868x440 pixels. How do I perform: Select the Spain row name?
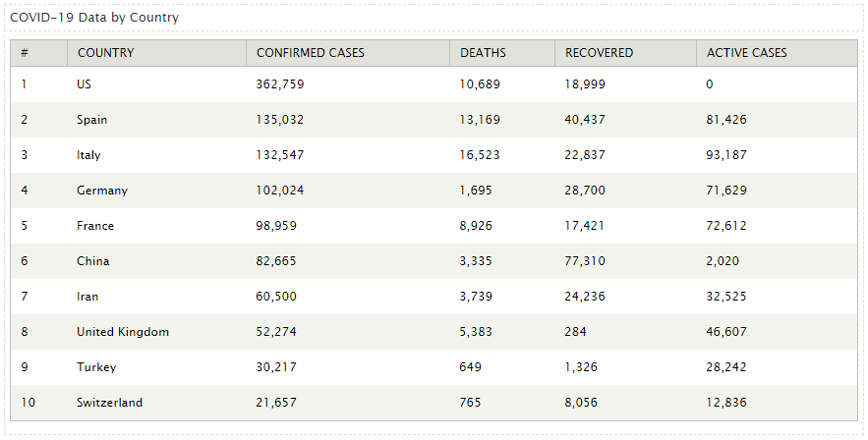click(91, 120)
